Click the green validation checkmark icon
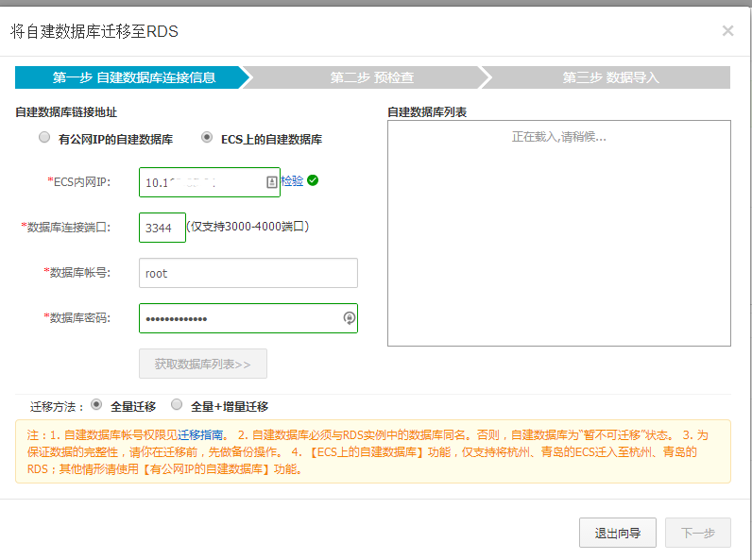The width and height of the screenshot is (752, 560). tap(313, 180)
